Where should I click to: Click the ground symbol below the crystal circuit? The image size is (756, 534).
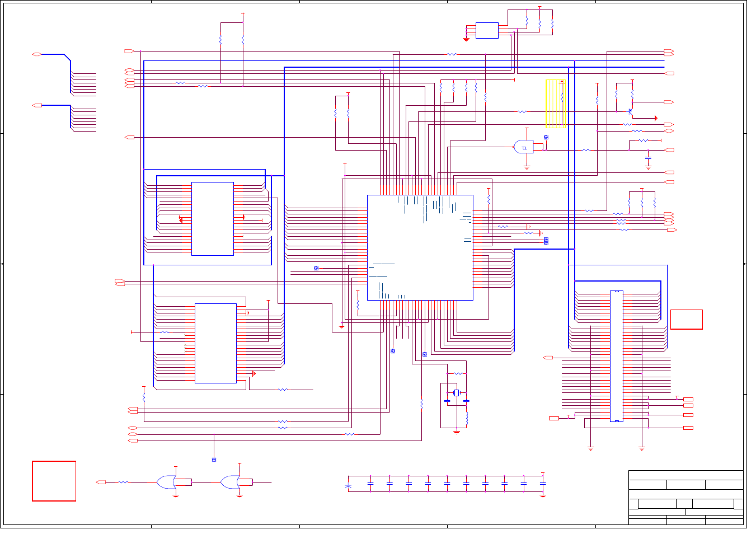click(457, 432)
